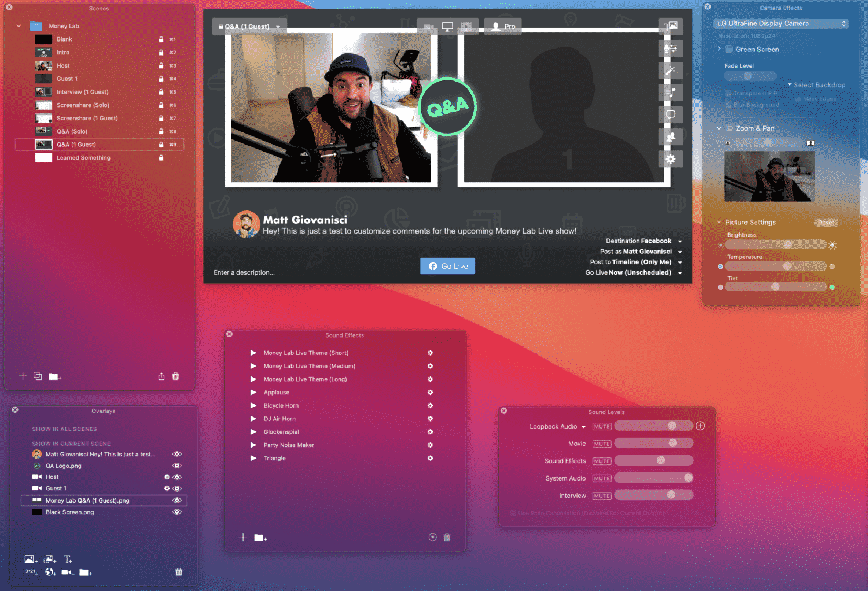Collapse the Zoom & Pan section
This screenshot has height=591, width=868.
click(x=719, y=128)
